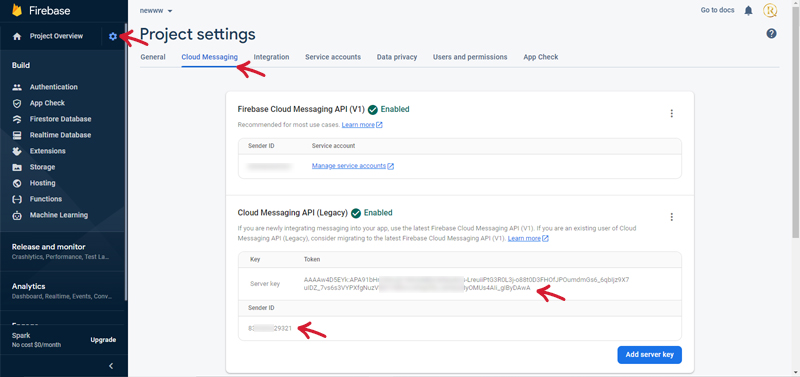Screen dimensions: 800x377
Task: Click the home icon beside Project Overview
Action: click(17, 36)
